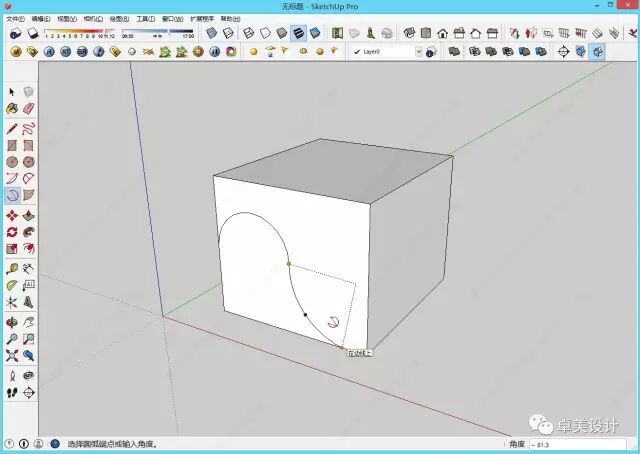Image resolution: width=640 pixels, height=454 pixels.
Task: Toggle Back Edges face style
Action: pyautogui.click(x=228, y=33)
